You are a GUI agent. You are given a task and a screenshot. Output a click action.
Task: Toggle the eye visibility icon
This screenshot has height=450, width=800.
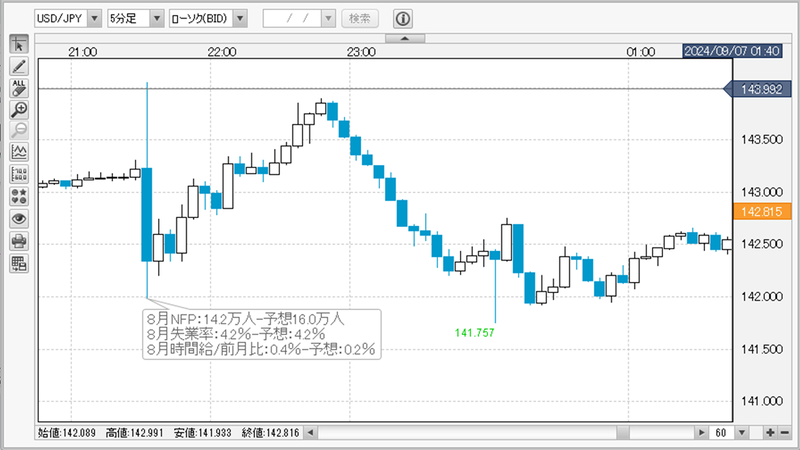[x=19, y=219]
